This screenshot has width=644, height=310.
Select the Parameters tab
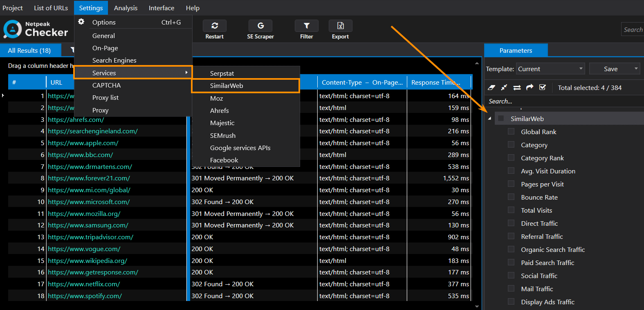coord(516,50)
